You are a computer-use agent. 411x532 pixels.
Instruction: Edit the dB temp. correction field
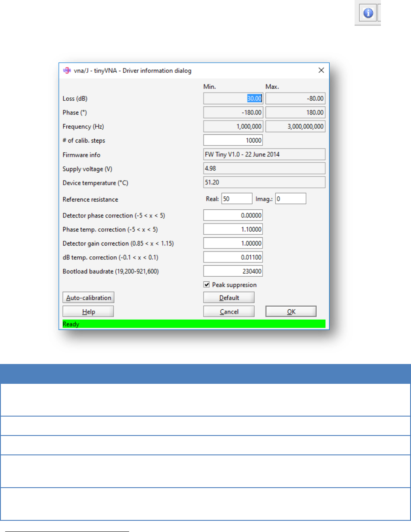tap(233, 257)
